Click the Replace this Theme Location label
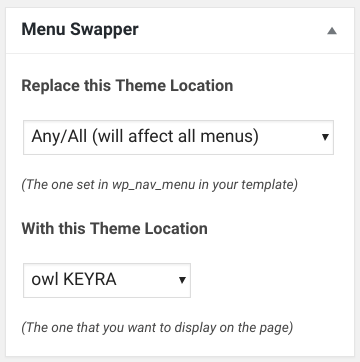This screenshot has height=362, width=360. 127,86
